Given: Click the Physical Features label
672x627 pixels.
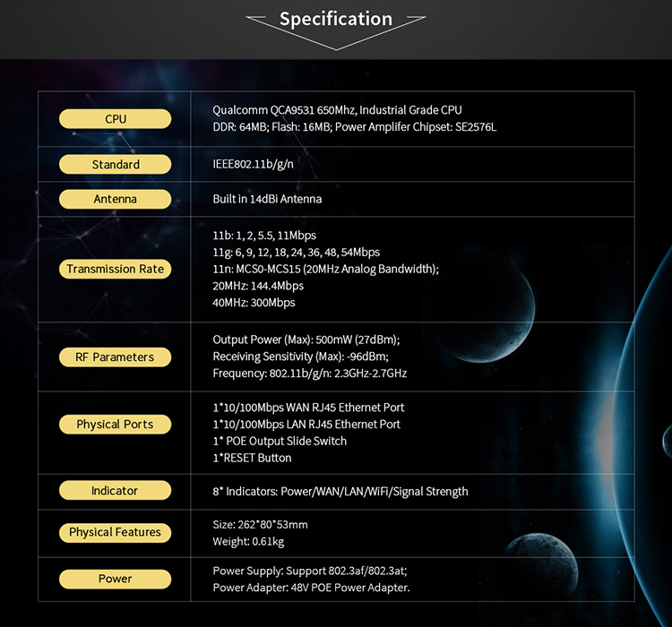Looking at the screenshot, I should click(116, 532).
